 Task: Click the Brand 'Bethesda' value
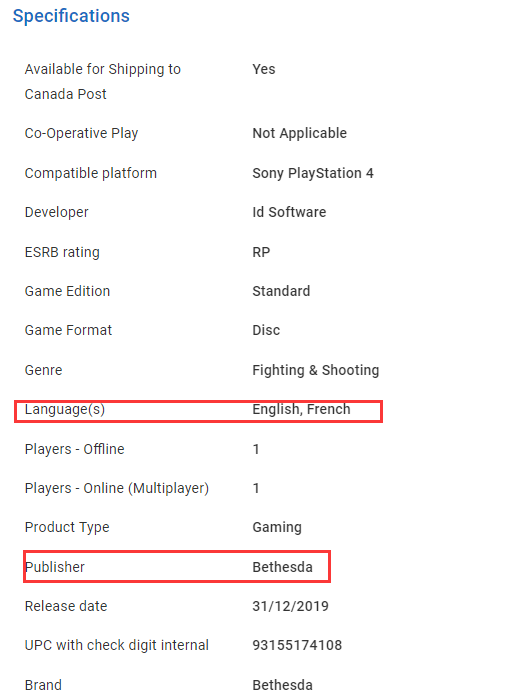pos(283,684)
